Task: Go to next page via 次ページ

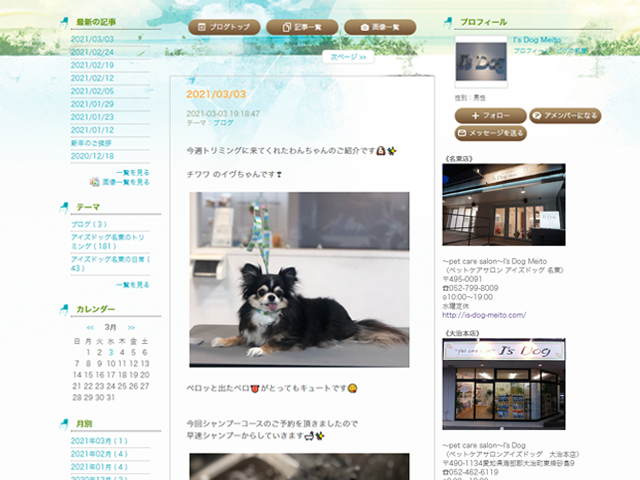Action: [x=347, y=57]
